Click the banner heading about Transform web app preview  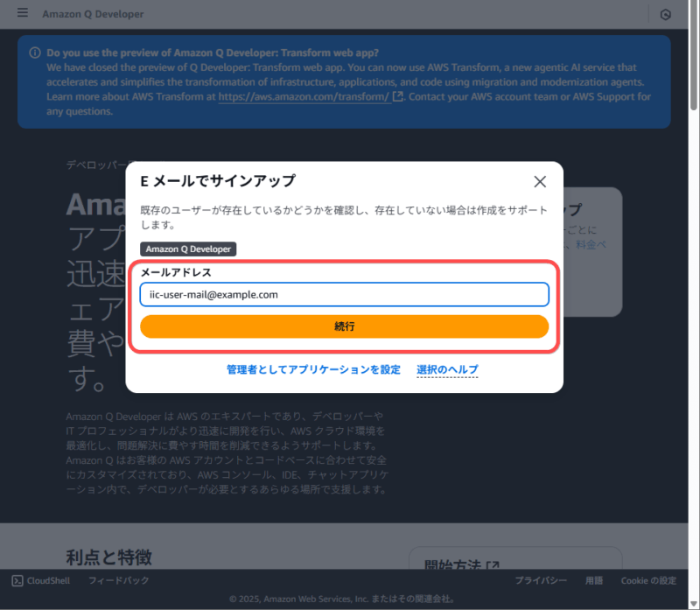click(213, 53)
